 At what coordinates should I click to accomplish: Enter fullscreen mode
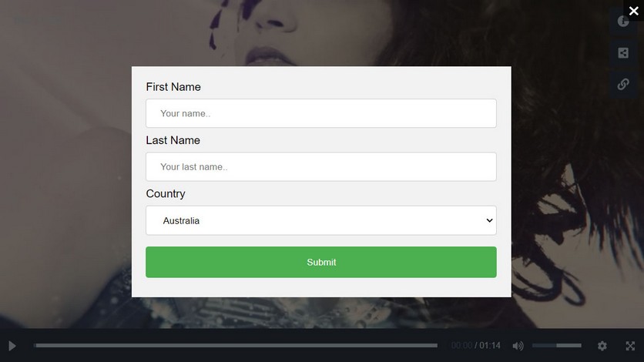coord(630,346)
